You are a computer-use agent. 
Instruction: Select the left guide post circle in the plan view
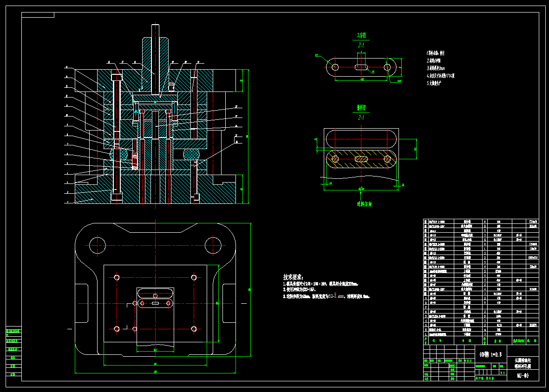pos(98,245)
